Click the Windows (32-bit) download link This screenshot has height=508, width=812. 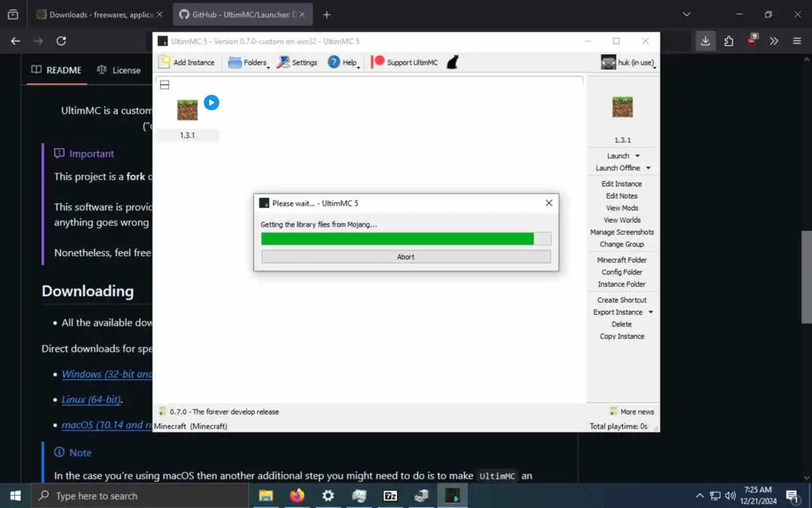click(107, 374)
